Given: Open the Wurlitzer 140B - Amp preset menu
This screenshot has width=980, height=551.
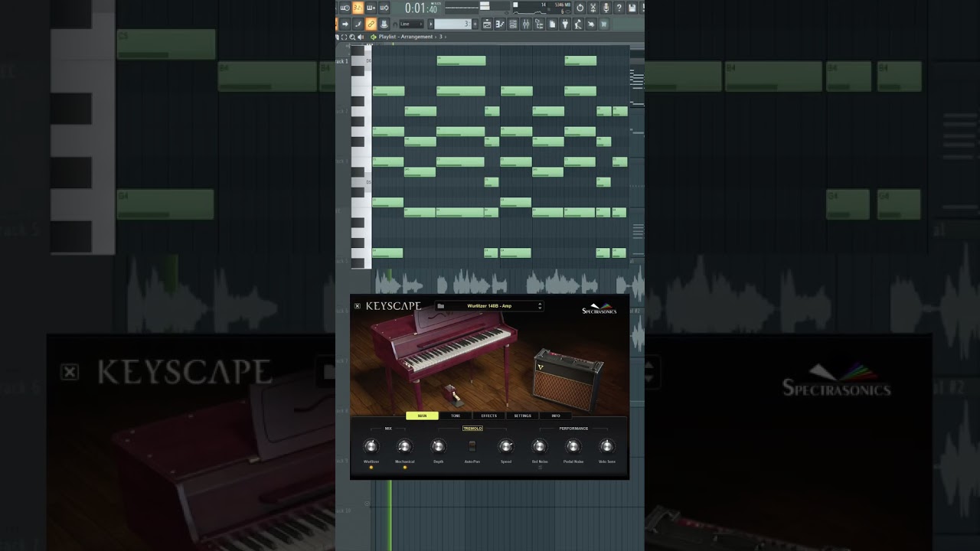Looking at the screenshot, I should pos(489,306).
